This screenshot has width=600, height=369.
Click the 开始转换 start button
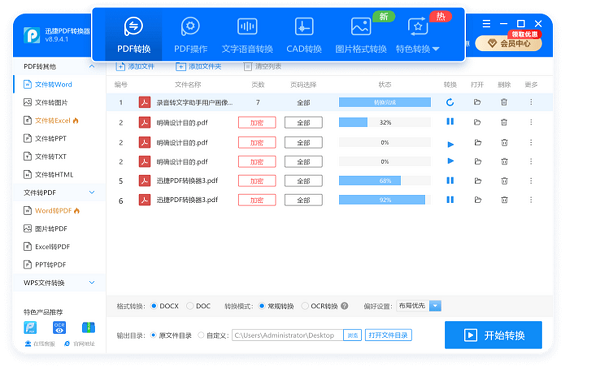coord(493,335)
